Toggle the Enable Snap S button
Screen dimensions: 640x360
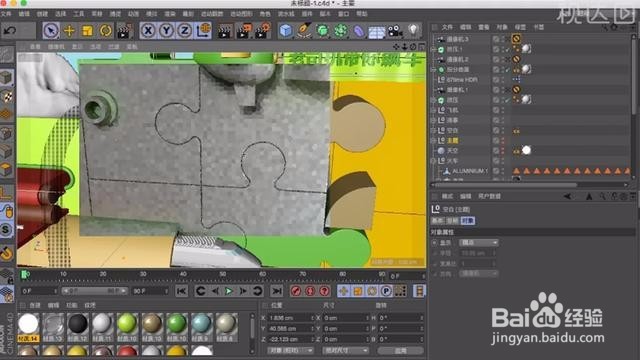[x=6, y=230]
